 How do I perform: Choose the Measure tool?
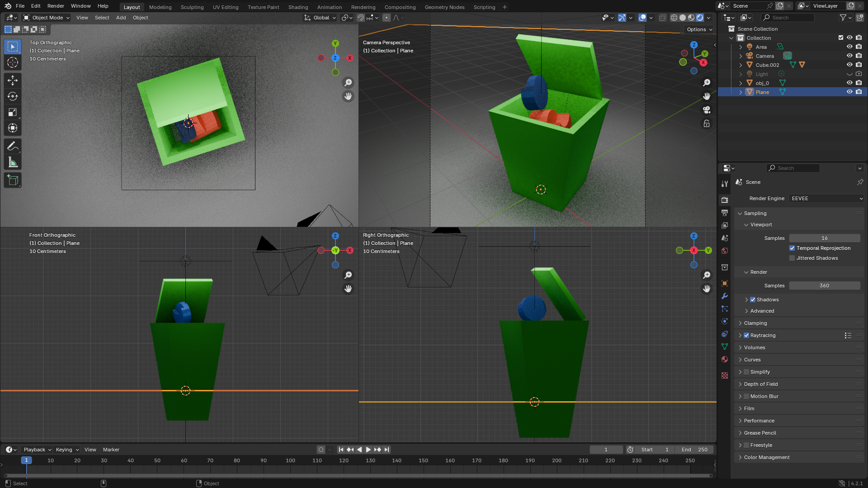pyautogui.click(x=13, y=163)
